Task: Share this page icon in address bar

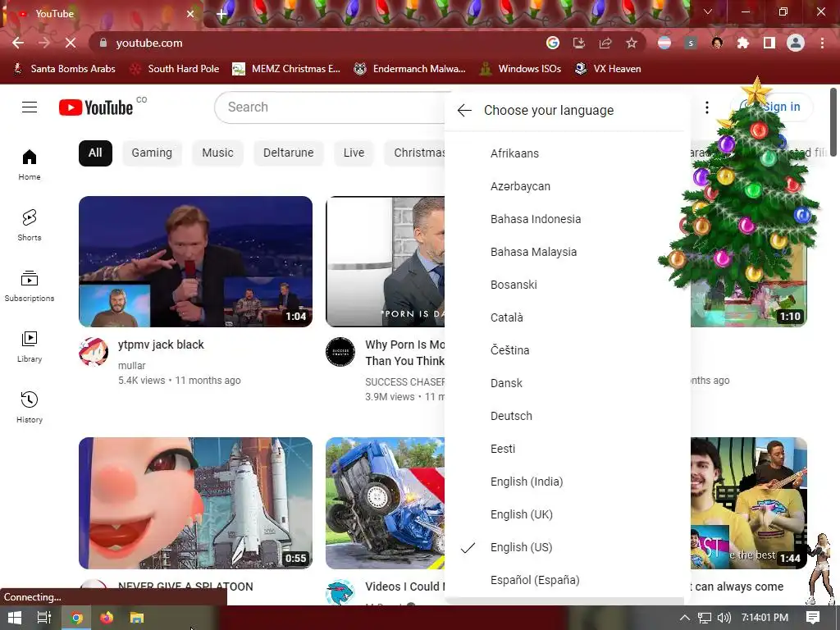Action: click(605, 43)
